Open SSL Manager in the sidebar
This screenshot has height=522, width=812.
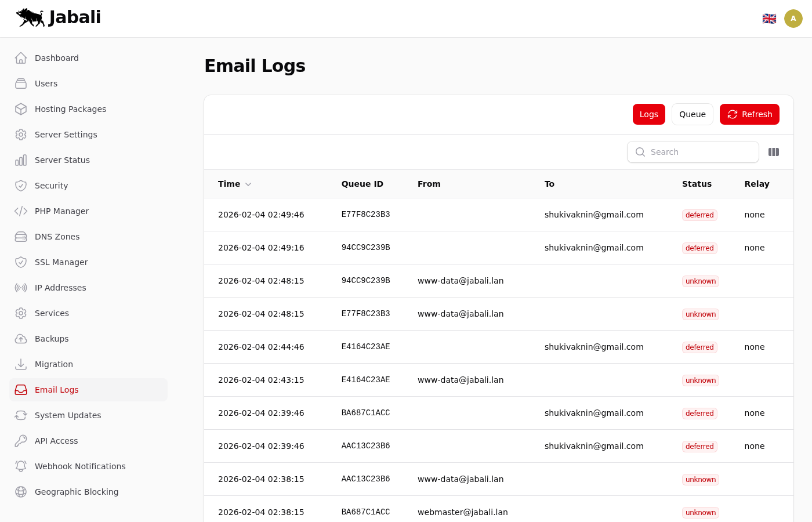[x=61, y=262]
